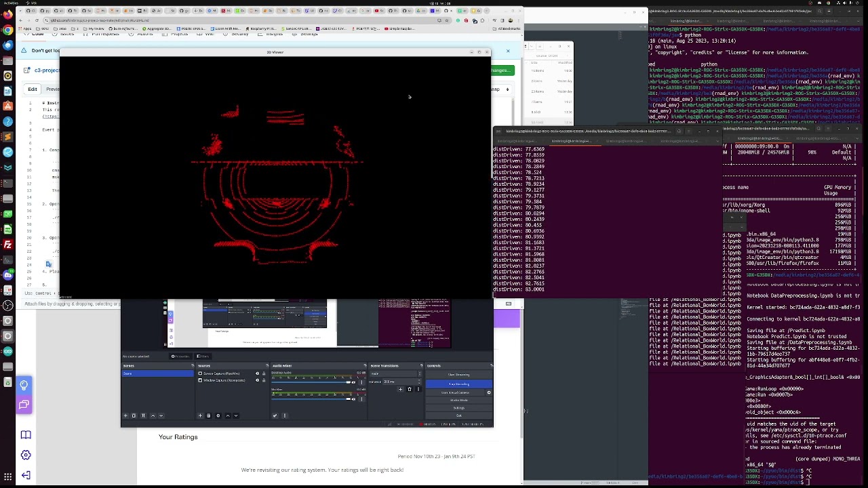Remove the selected source in OBS
This screenshot has width=868, height=488.
[208, 415]
